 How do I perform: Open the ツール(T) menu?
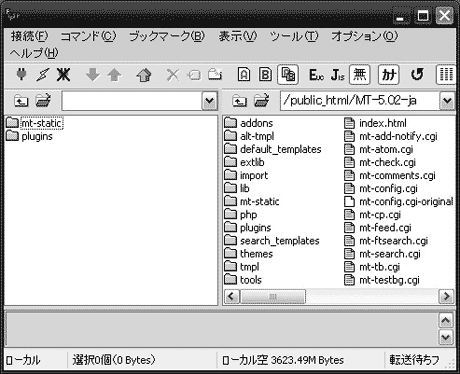click(x=294, y=36)
